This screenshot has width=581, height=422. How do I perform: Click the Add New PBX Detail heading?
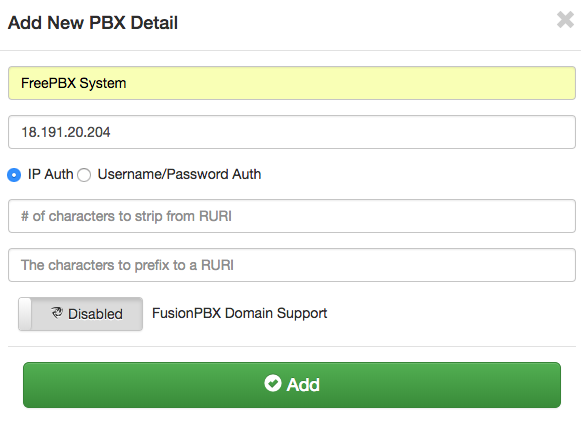(93, 23)
